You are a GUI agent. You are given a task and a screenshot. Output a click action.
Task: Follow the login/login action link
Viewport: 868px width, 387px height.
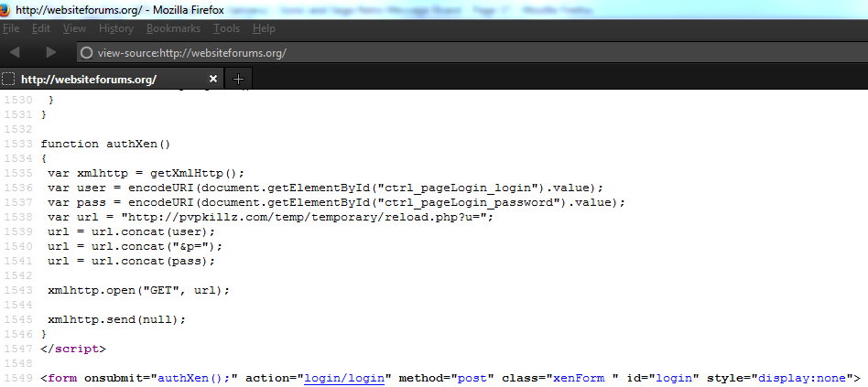tap(343, 378)
